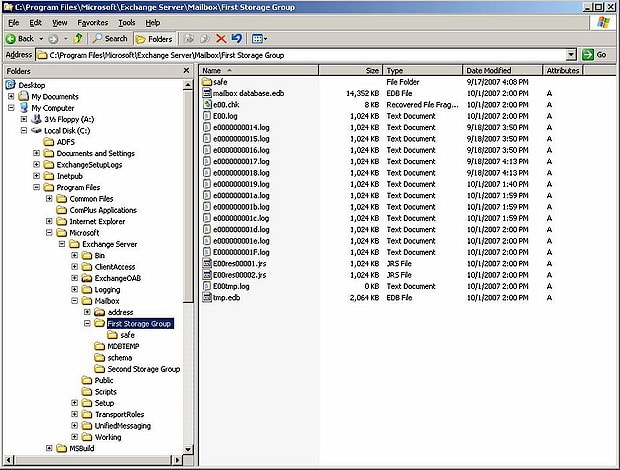Open the Edit menu
The height and width of the screenshot is (470, 620).
click(x=36, y=23)
